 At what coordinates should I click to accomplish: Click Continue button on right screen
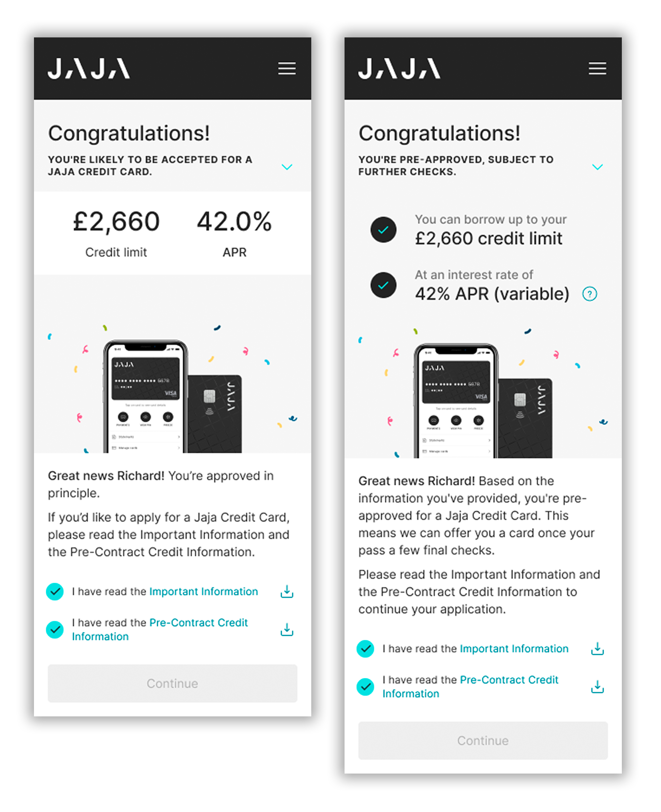pos(482,740)
